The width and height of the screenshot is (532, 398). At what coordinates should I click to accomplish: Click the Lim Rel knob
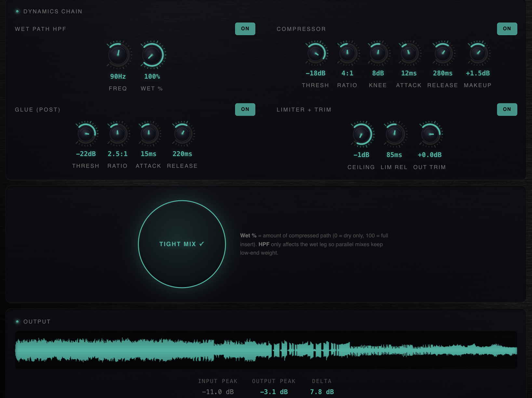click(x=394, y=134)
